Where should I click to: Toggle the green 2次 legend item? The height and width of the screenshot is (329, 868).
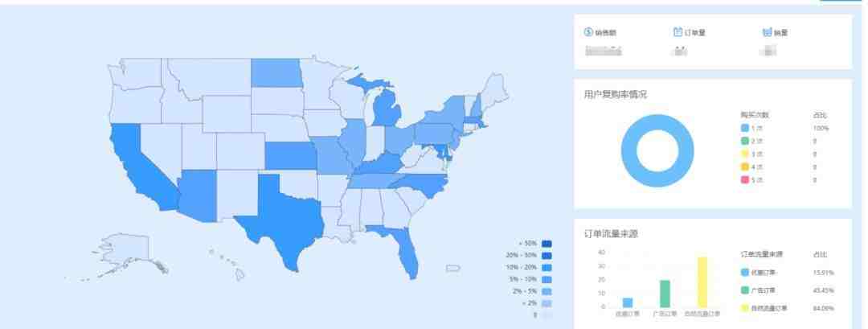tap(751, 142)
